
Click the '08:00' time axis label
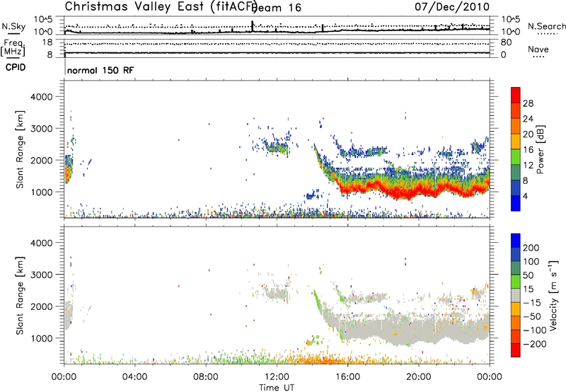coord(206,377)
